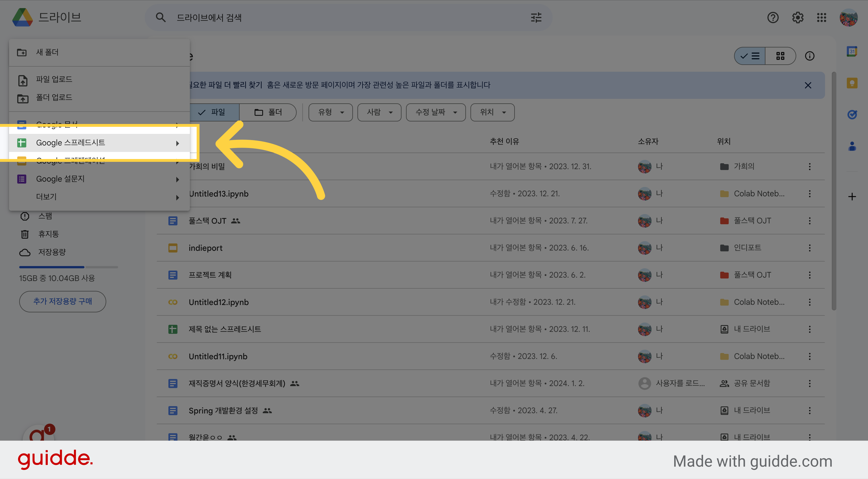Open the Google Keep side panel icon
Screen dimensions: 868x479
pos(852,83)
